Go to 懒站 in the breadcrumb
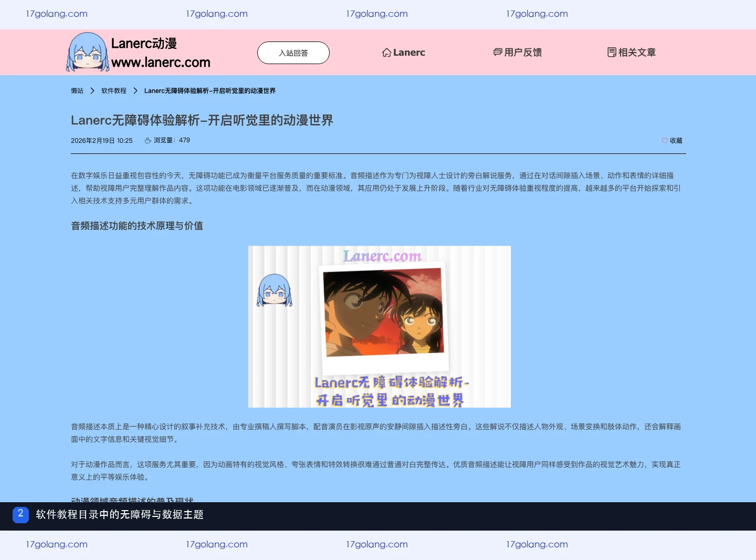 point(77,91)
